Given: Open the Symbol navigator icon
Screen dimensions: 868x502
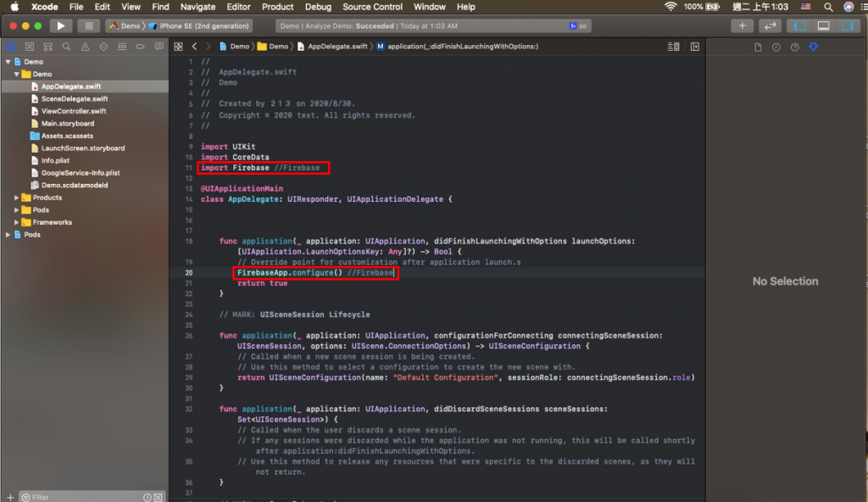Looking at the screenshot, I should 48,47.
